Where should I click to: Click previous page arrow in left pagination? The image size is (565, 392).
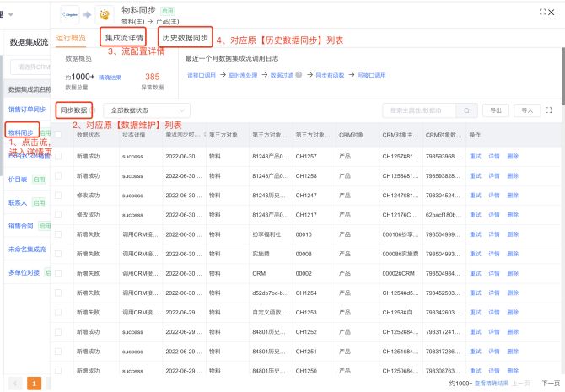pos(17,384)
